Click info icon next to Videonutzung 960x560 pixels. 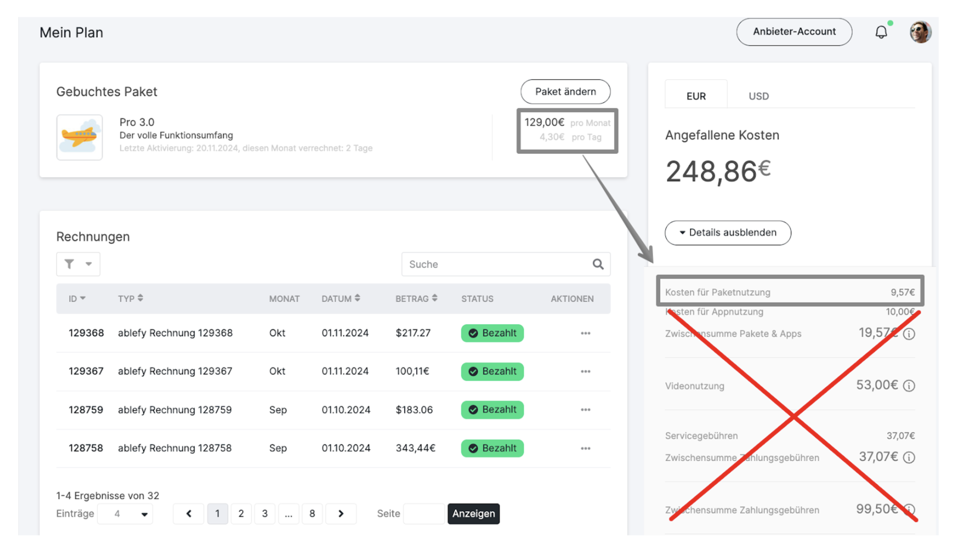coord(909,385)
